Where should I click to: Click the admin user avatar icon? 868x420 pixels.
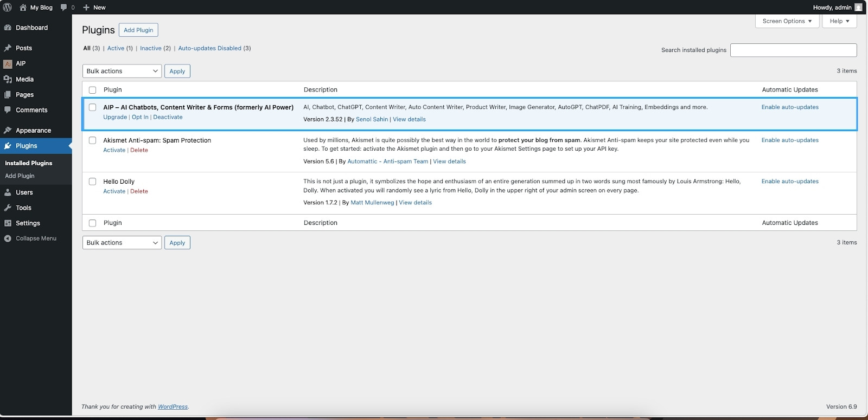tap(858, 7)
